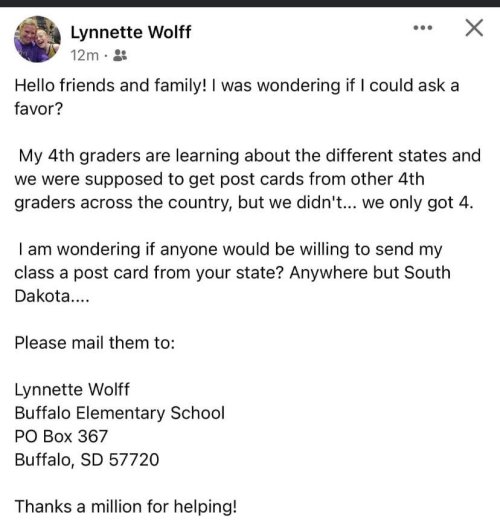Close the post with the X icon
The height and width of the screenshot is (525, 500).
coord(474,27)
